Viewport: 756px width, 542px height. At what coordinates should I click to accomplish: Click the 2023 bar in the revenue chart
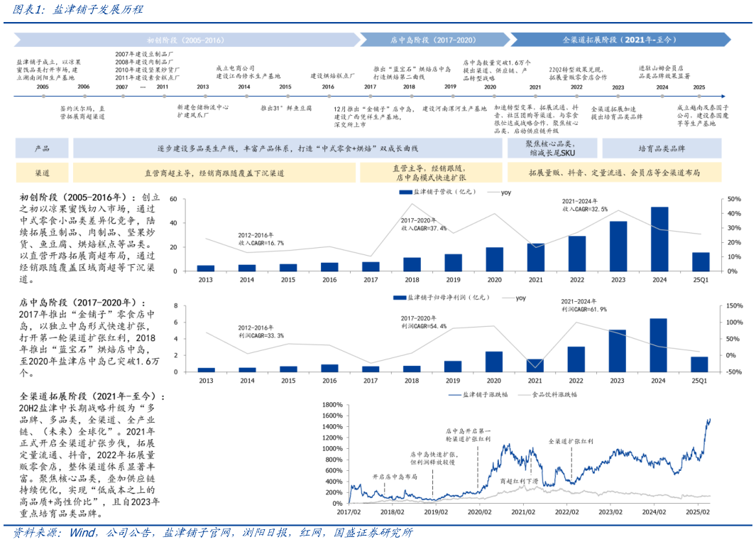618,246
